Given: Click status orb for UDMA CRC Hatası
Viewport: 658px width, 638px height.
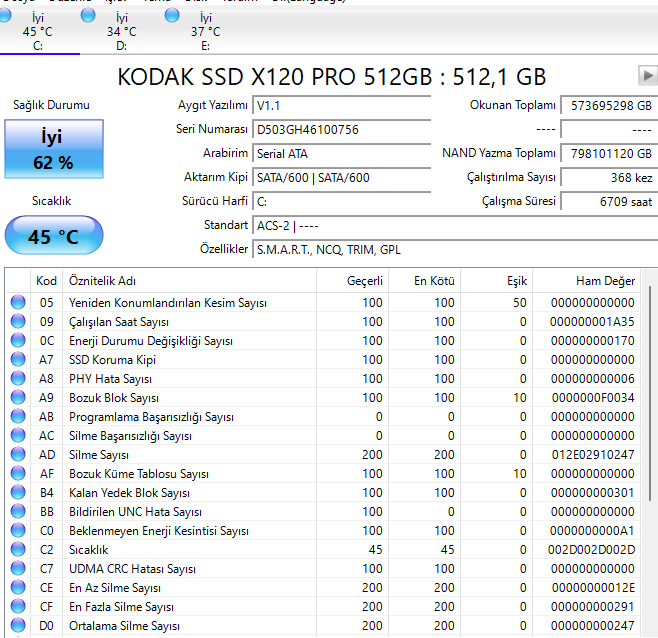Looking at the screenshot, I should pos(18,568).
